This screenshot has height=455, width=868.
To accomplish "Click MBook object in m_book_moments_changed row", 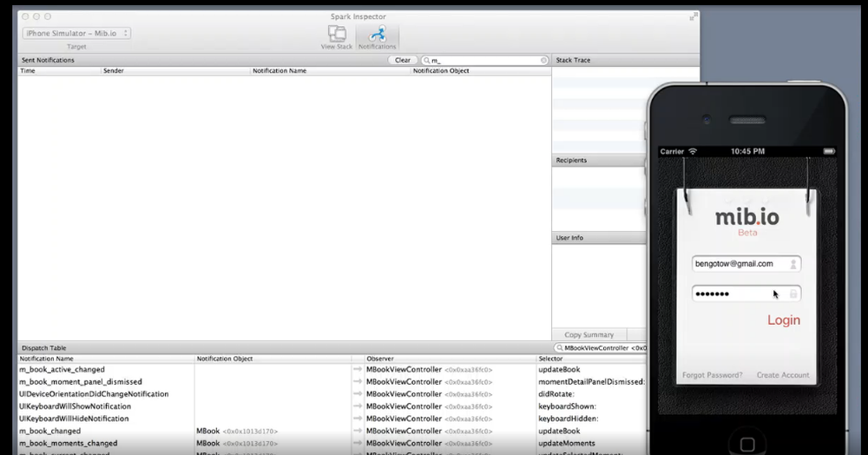I will click(237, 443).
